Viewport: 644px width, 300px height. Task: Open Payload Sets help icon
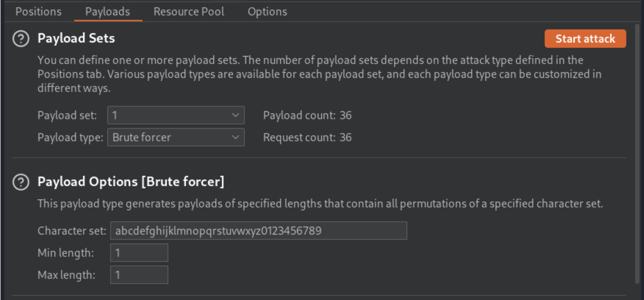point(21,39)
